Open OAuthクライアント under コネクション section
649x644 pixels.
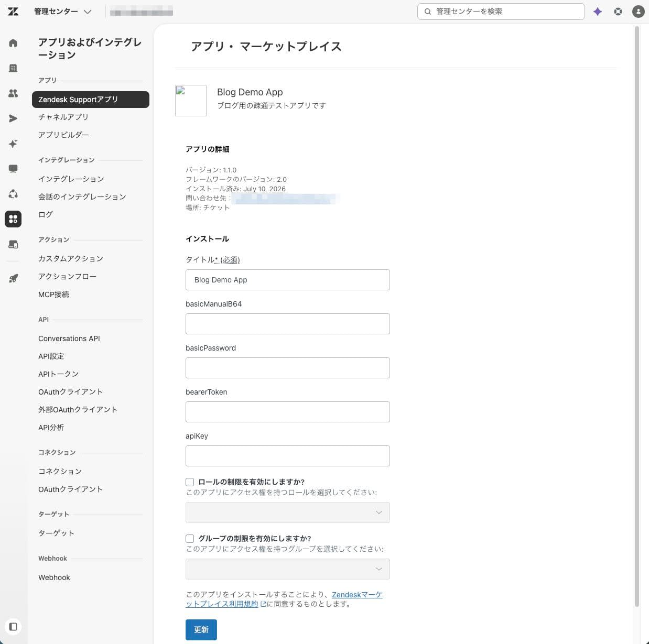coord(70,489)
